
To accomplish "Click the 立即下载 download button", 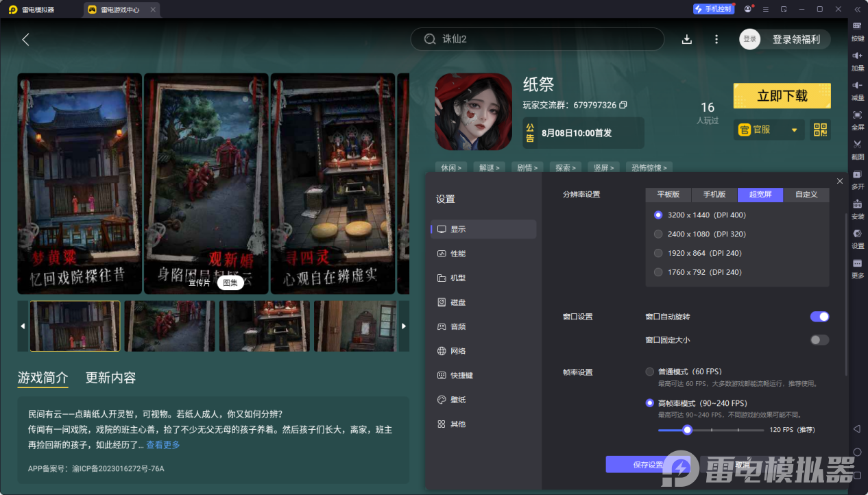I will click(x=782, y=96).
